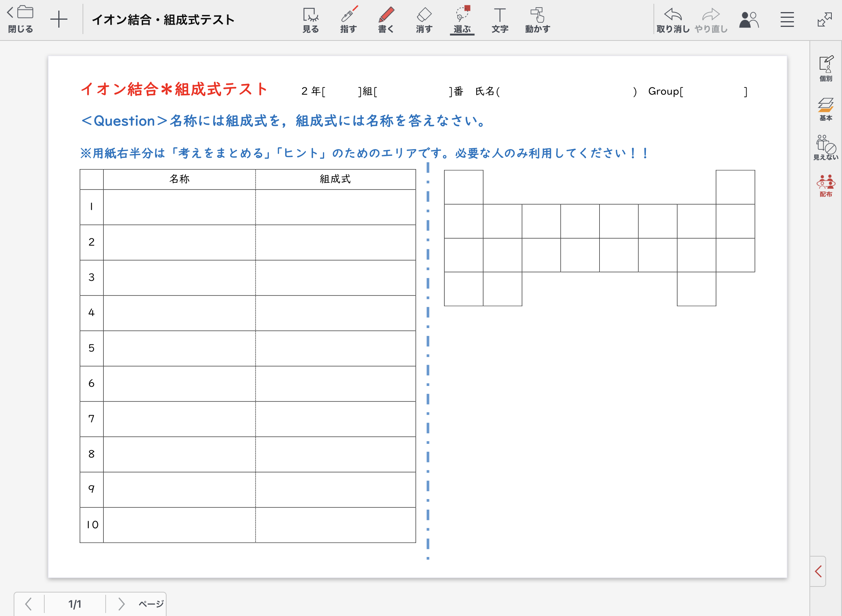Pick the 消す eraser tool
842x616 pixels.
[x=424, y=20]
